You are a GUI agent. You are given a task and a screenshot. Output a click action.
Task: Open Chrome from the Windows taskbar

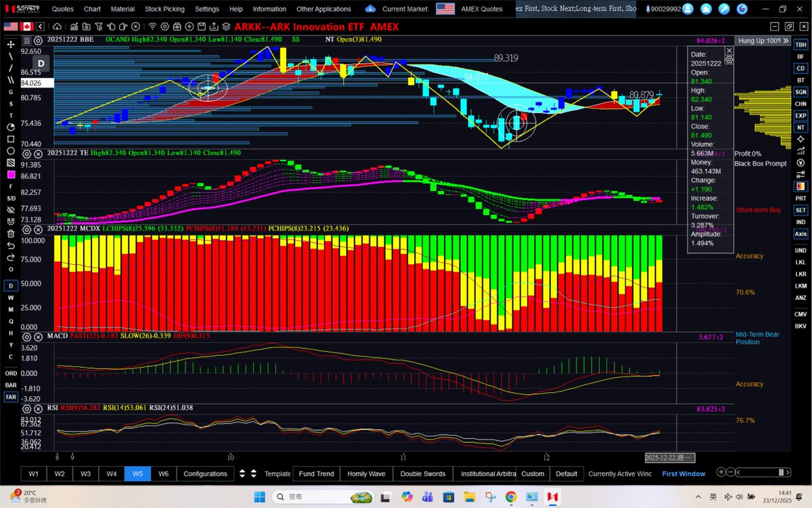511,496
